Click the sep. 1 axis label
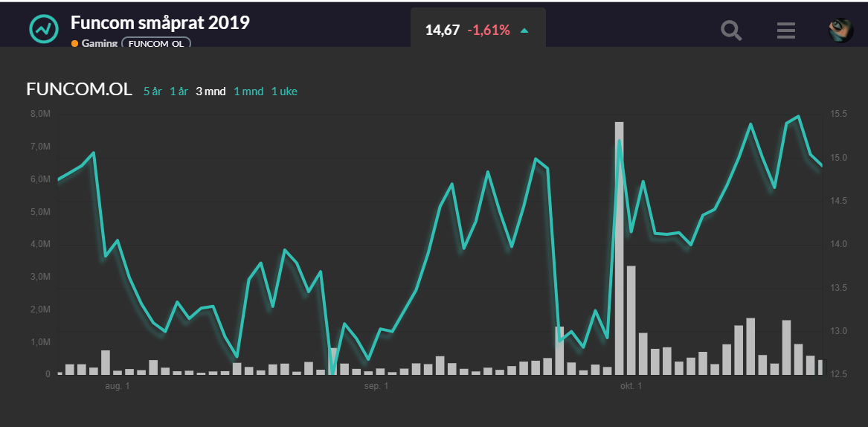Screen dimensions: 868x427 [376, 385]
